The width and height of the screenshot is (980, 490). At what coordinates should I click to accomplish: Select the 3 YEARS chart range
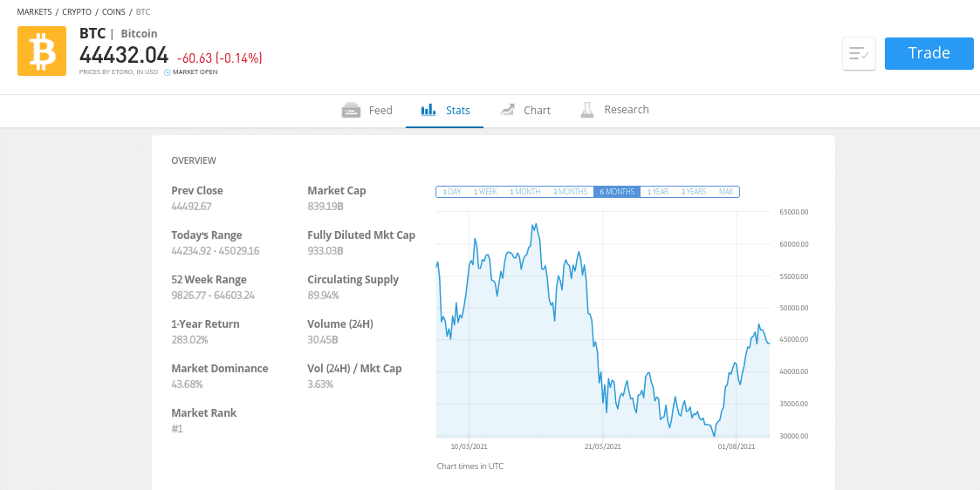point(694,192)
